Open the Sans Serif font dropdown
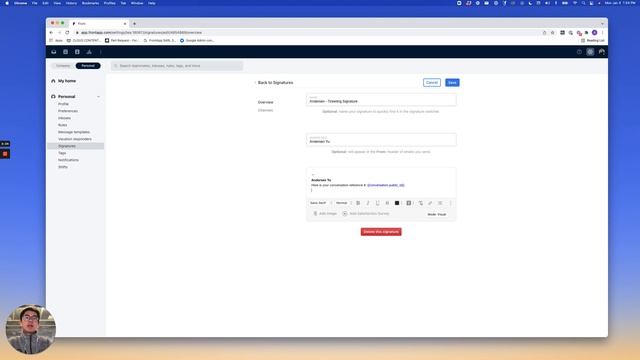The width and height of the screenshot is (640, 360). [320, 203]
